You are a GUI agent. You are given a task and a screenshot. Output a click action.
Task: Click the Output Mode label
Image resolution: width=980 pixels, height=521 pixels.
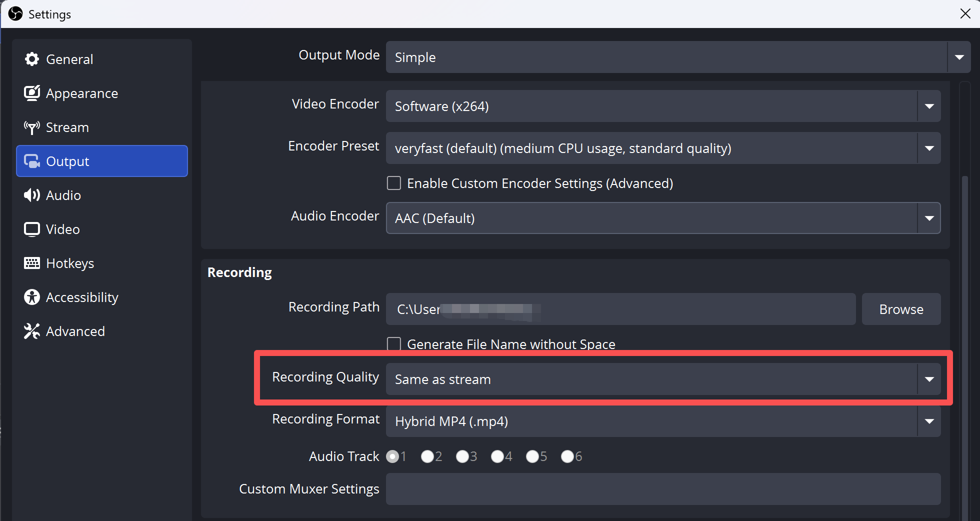[x=339, y=55]
